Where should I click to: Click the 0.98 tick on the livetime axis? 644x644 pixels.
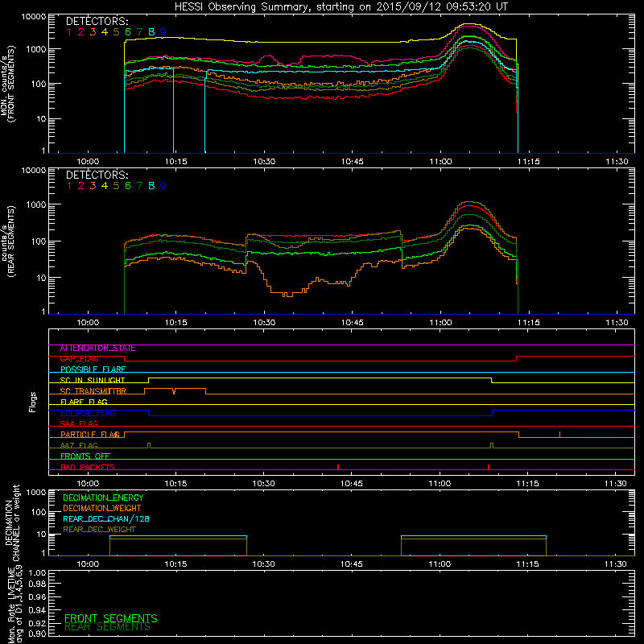pyautogui.click(x=37, y=584)
